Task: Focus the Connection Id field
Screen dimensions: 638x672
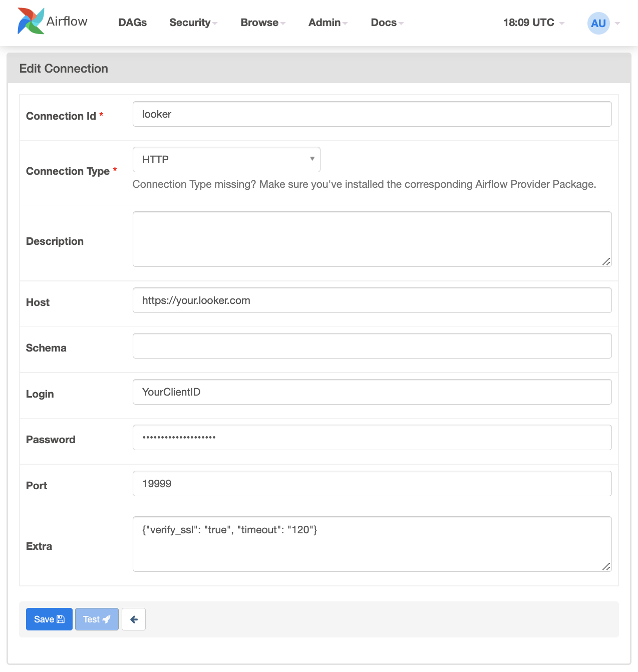Action: pos(372,114)
